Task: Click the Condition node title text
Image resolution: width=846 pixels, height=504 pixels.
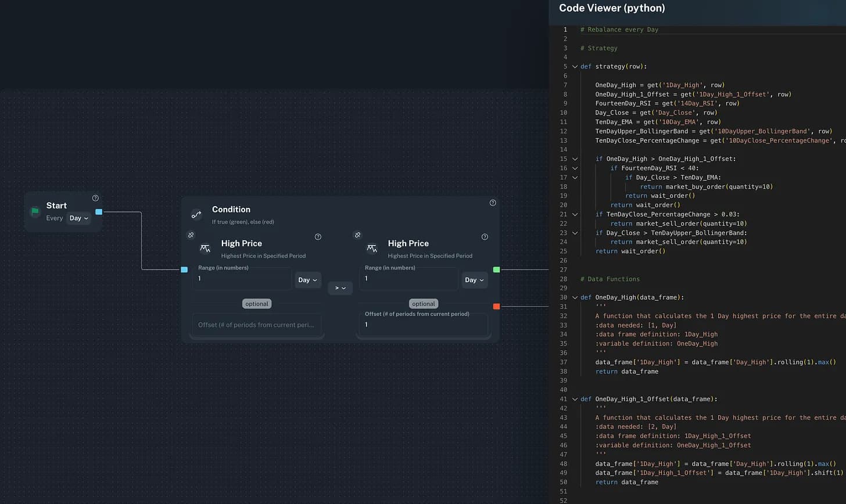Action: 231,210
